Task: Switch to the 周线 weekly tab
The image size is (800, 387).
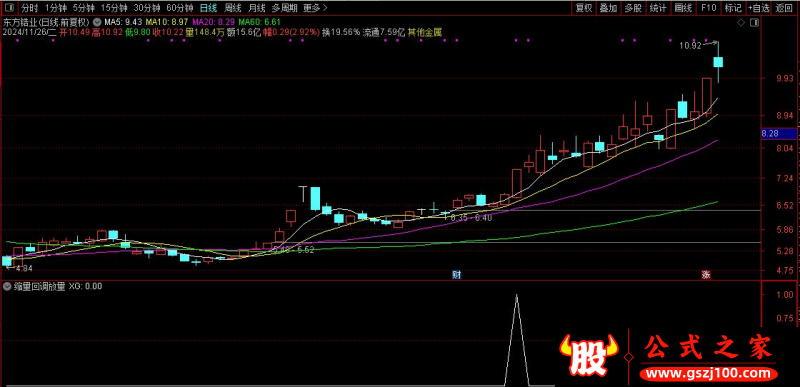Action: (233, 8)
